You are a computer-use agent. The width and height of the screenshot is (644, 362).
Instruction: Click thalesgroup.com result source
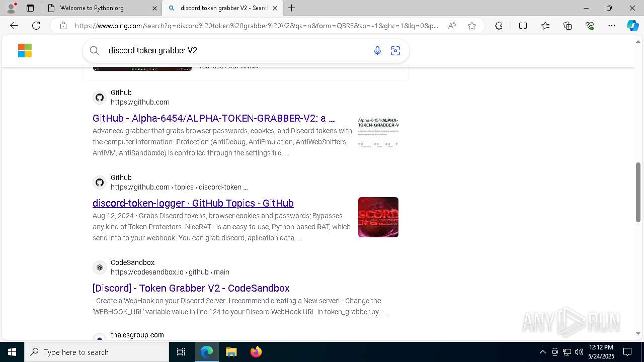[137, 335]
